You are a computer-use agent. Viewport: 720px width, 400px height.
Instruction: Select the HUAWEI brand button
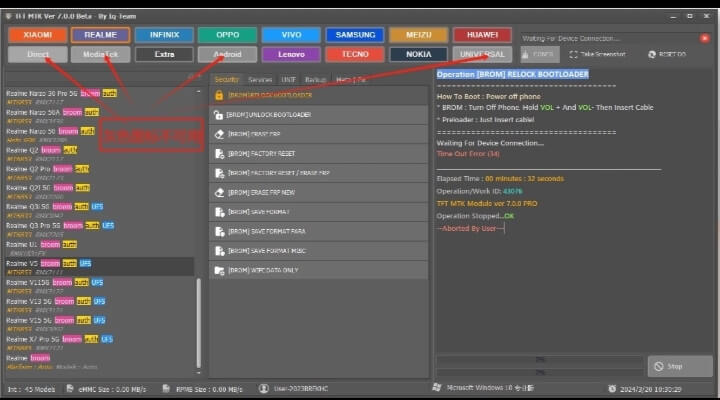pos(482,35)
